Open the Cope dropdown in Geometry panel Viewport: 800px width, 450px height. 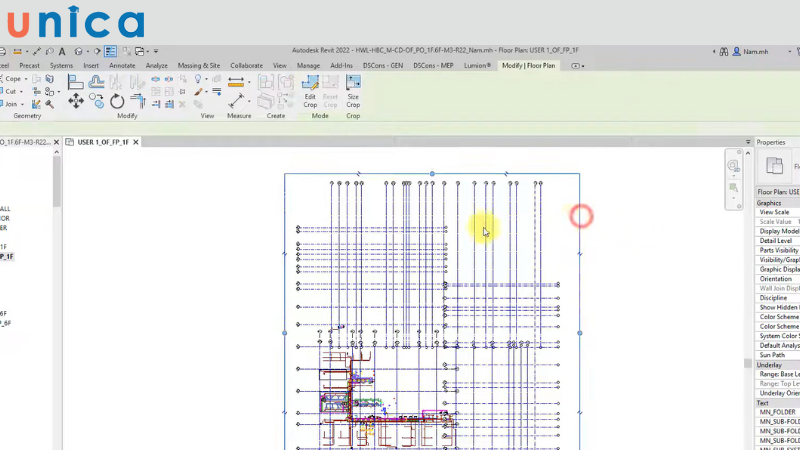click(x=27, y=78)
